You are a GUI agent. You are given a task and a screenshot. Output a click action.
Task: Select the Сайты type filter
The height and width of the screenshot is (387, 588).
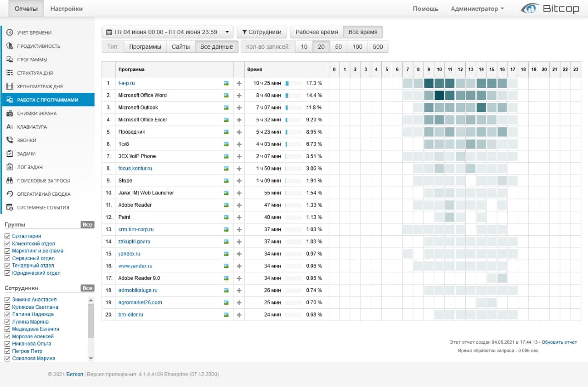click(x=181, y=47)
